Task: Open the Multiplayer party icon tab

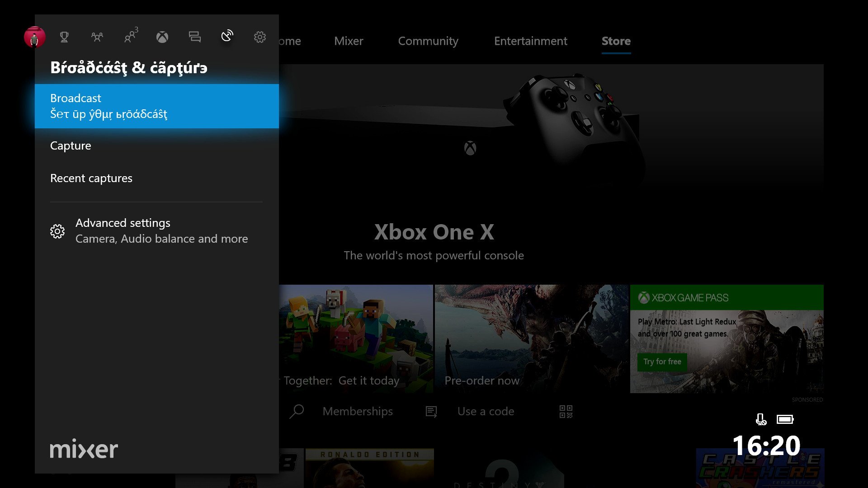Action: (97, 37)
